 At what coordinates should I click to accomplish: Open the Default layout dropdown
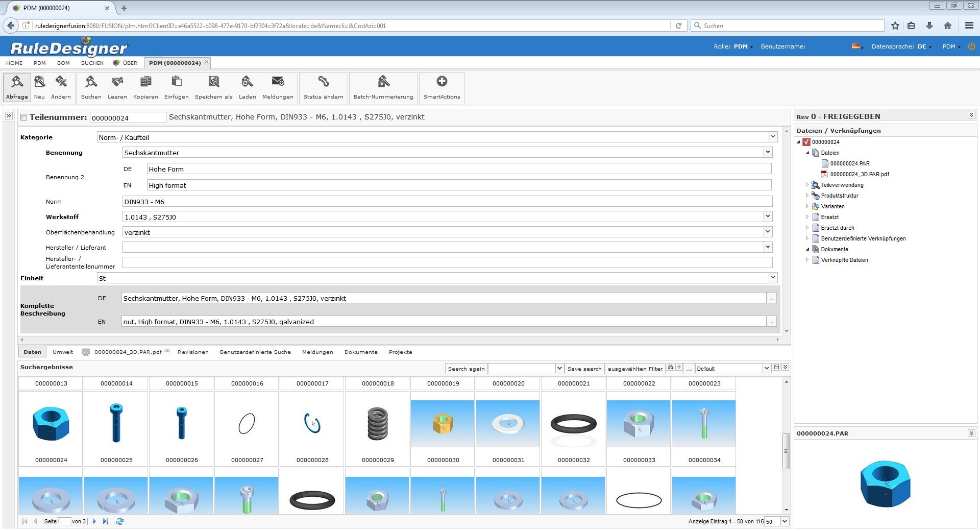click(x=766, y=368)
